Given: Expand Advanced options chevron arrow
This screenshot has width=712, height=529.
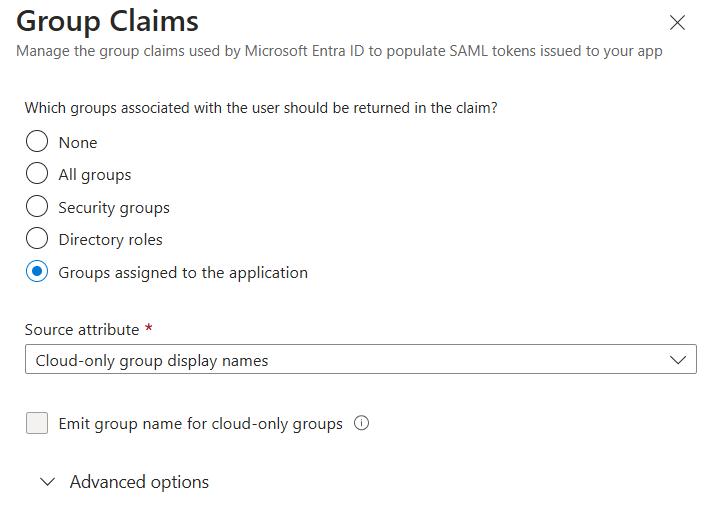Looking at the screenshot, I should coord(47,482).
